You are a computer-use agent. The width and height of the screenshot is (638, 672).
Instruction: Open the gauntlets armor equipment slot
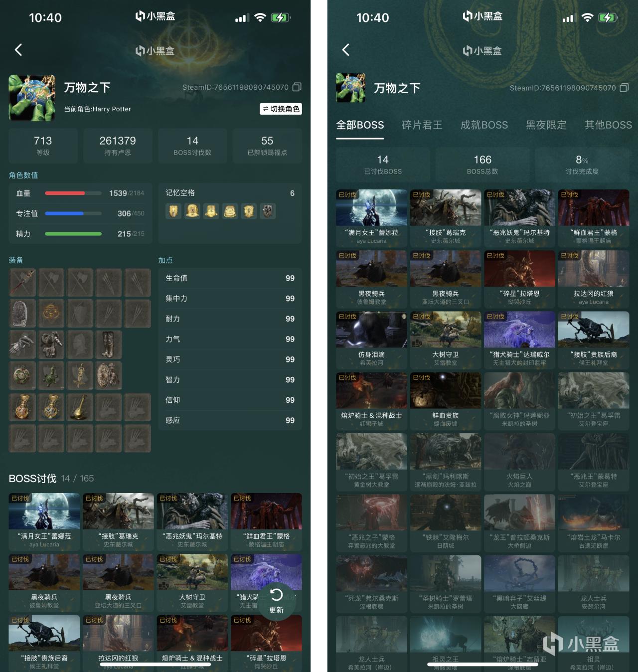click(x=22, y=344)
